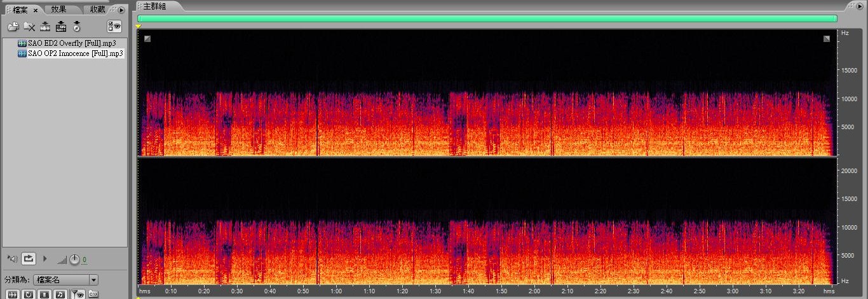Adjust the preview volume knob
868x299 pixels.
pos(74,259)
